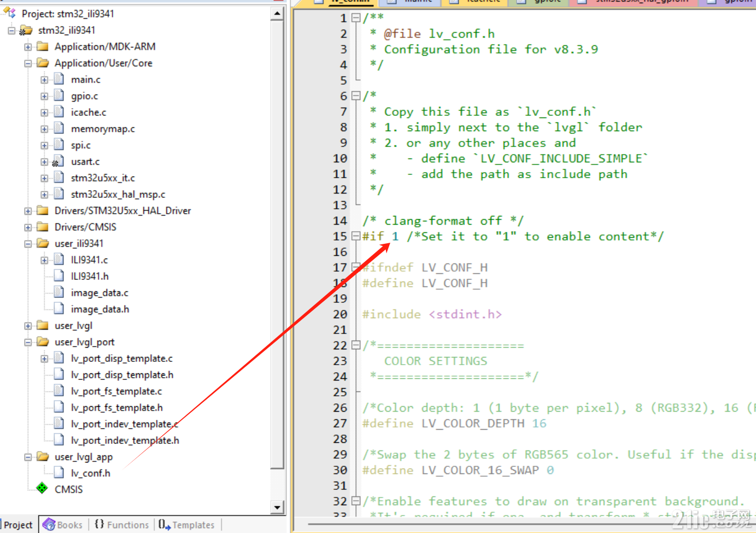Click usart.c file icon with gear

(58, 161)
